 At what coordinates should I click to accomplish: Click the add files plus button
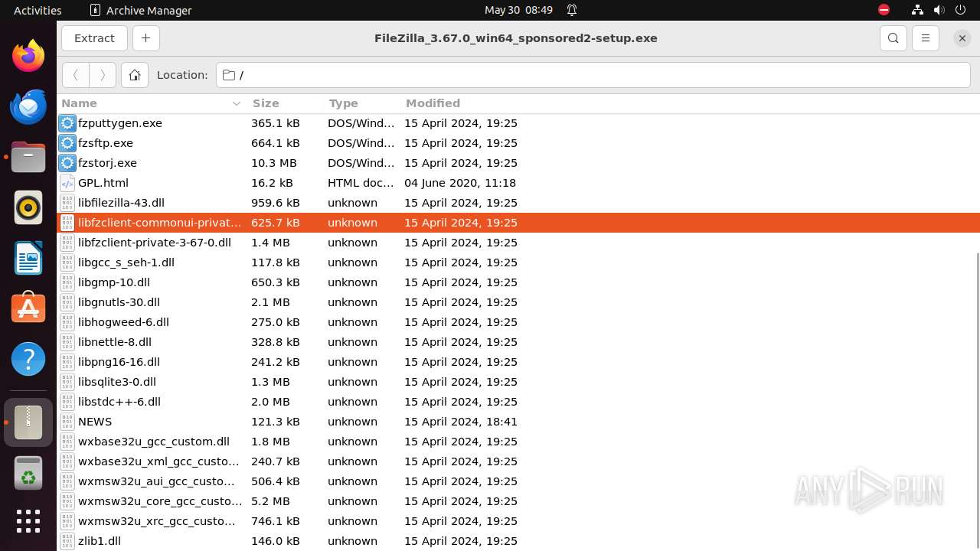(145, 38)
